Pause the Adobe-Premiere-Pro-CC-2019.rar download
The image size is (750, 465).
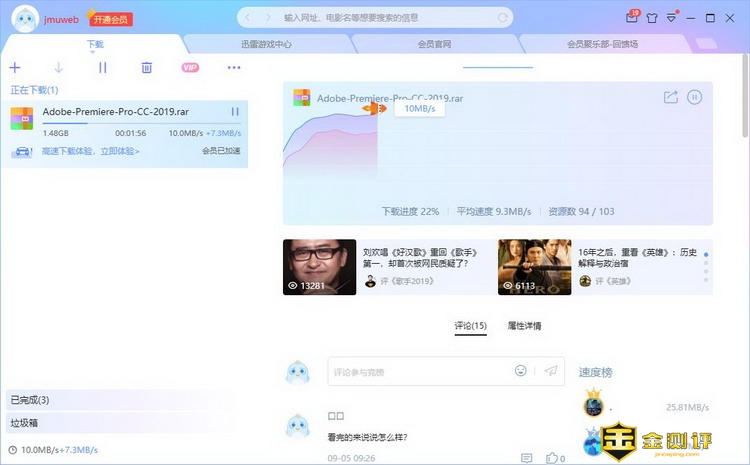point(235,112)
